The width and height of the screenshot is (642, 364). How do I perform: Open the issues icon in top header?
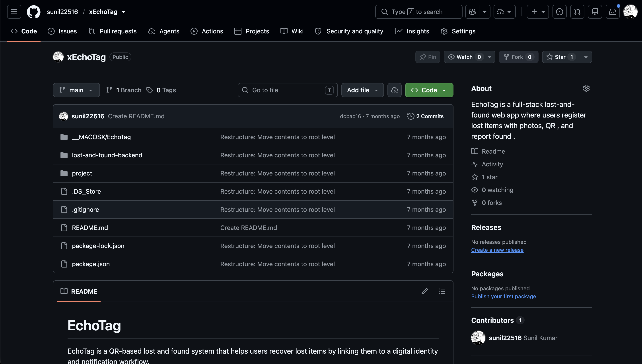click(x=559, y=12)
